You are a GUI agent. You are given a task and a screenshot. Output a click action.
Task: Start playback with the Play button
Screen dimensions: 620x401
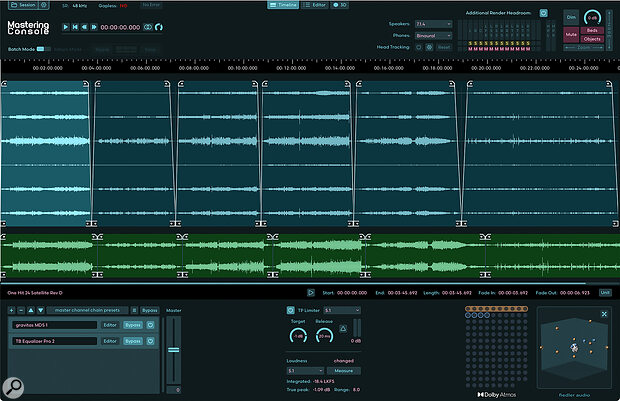coord(66,27)
